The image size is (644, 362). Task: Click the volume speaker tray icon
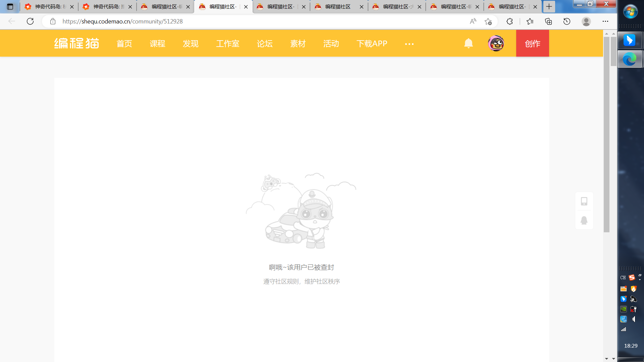coord(634,319)
